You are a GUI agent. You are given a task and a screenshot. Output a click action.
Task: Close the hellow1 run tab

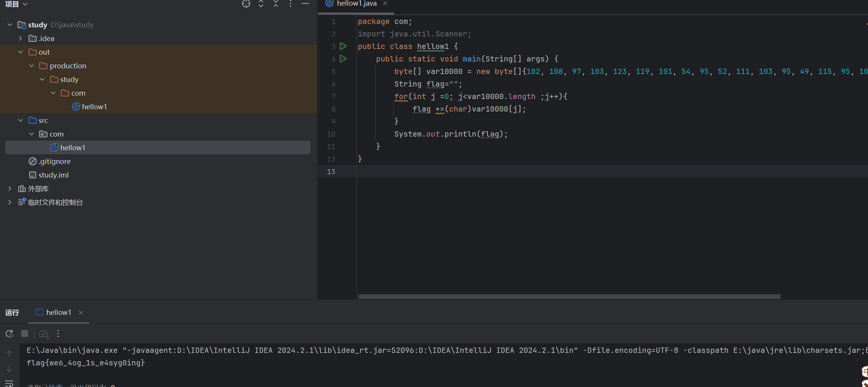click(x=81, y=313)
